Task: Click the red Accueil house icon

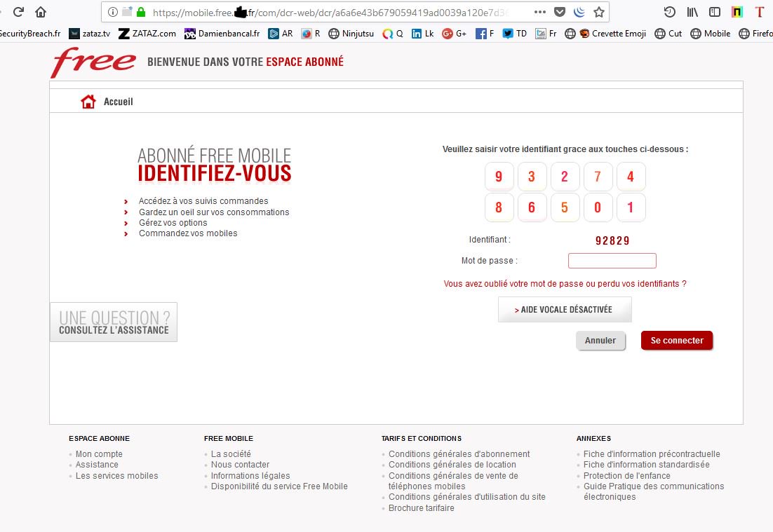Action: pyautogui.click(x=88, y=102)
